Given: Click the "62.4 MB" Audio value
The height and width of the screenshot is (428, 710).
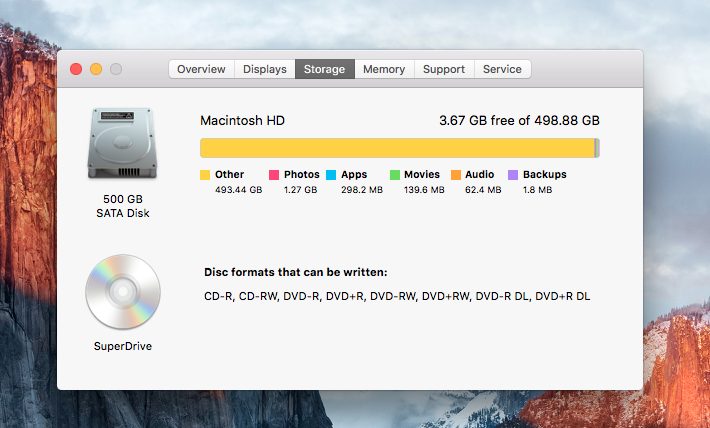Looking at the screenshot, I should [483, 190].
